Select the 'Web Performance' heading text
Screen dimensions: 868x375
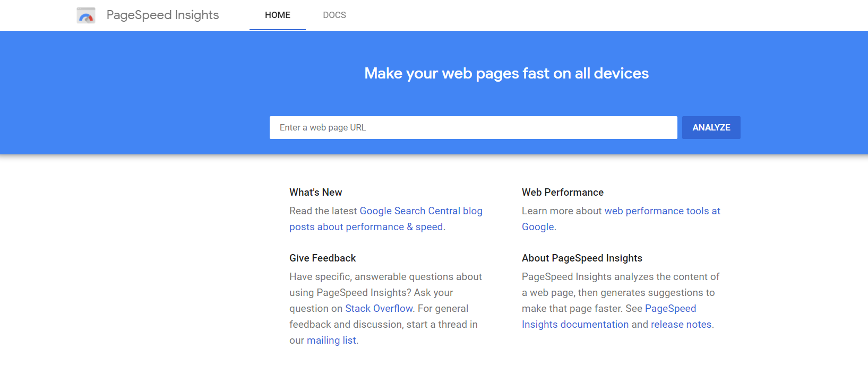[x=563, y=192]
